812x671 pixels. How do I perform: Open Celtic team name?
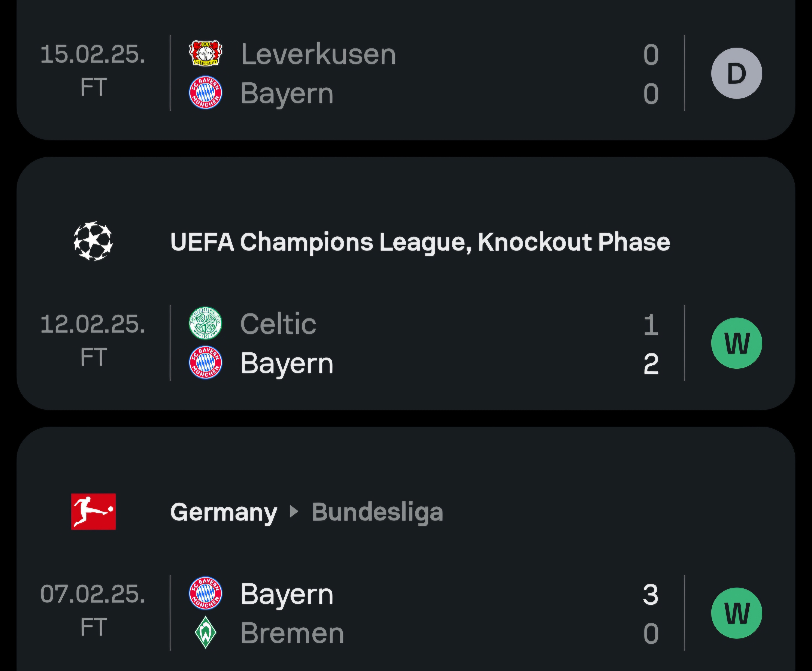point(278,324)
